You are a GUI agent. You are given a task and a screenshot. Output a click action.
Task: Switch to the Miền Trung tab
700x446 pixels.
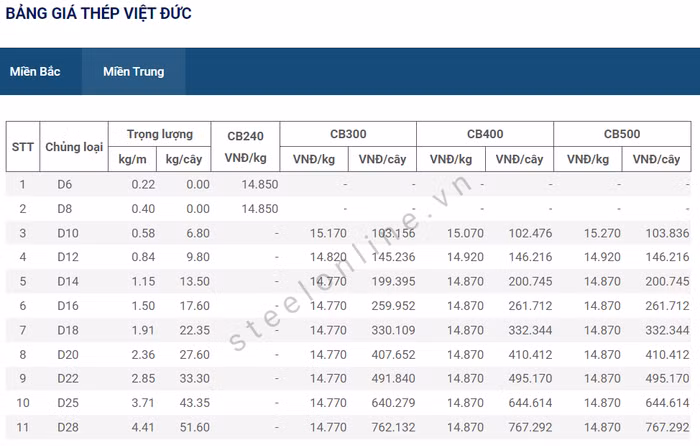[x=133, y=72]
